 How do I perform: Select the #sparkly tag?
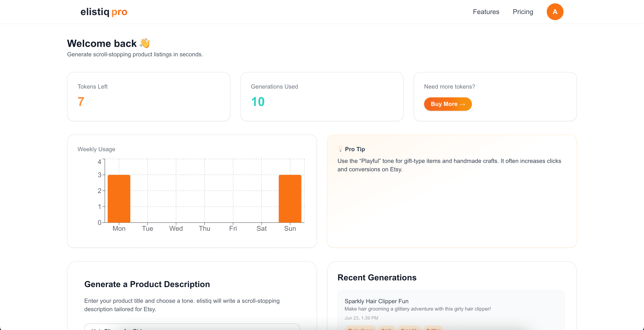[x=409, y=329]
